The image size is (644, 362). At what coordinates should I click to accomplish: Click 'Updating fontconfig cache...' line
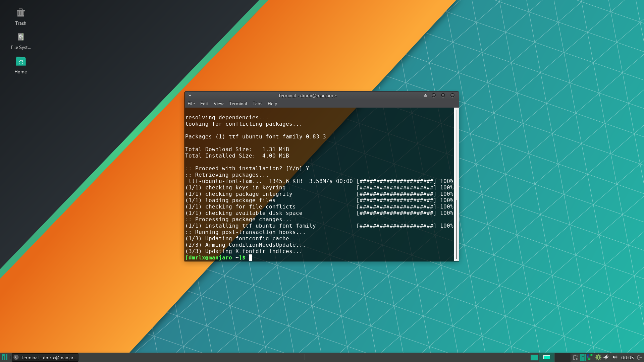pyautogui.click(x=242, y=239)
